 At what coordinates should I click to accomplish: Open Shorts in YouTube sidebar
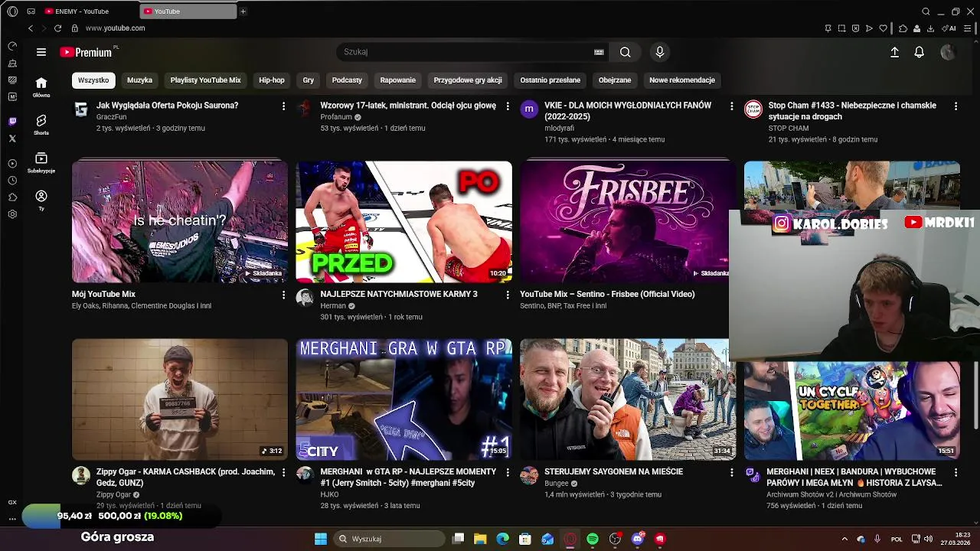(x=41, y=125)
